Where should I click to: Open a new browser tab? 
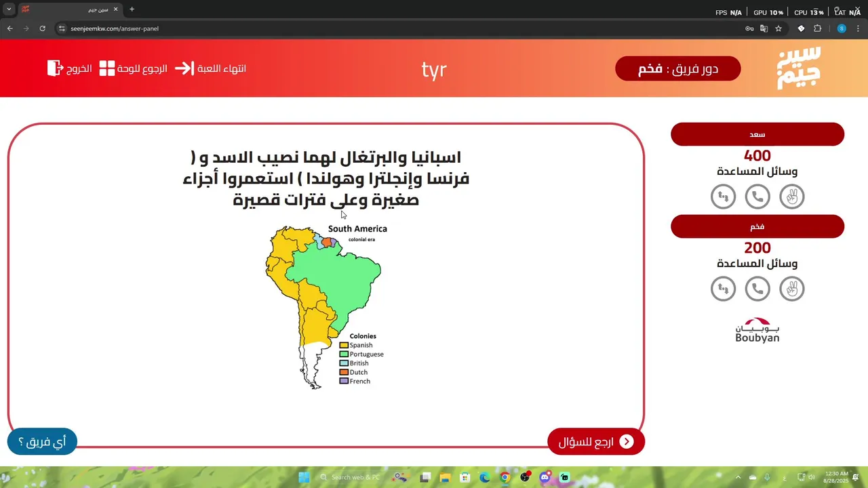[132, 9]
